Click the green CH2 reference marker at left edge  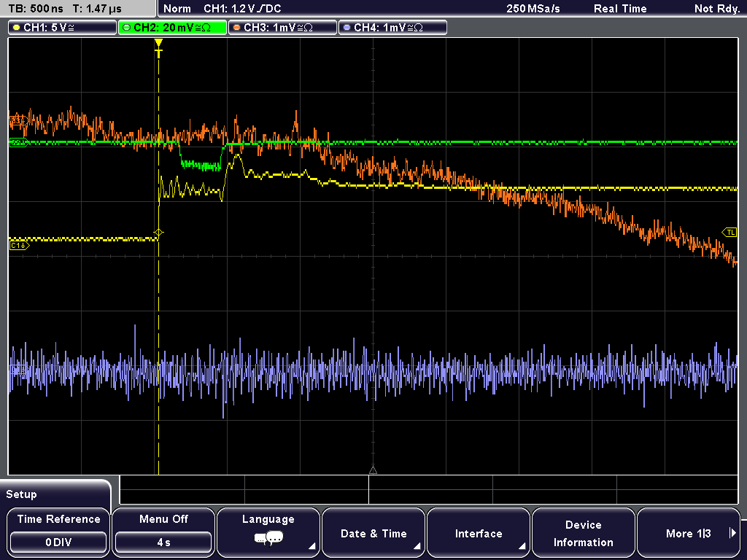19,142
